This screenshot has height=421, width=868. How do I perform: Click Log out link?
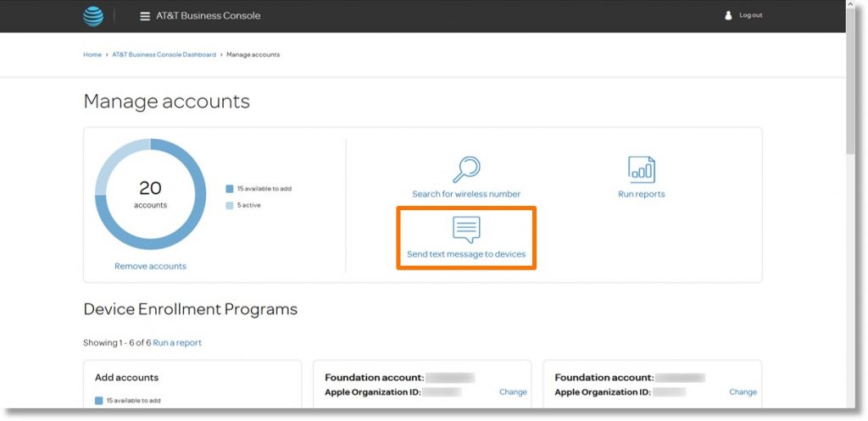(751, 15)
